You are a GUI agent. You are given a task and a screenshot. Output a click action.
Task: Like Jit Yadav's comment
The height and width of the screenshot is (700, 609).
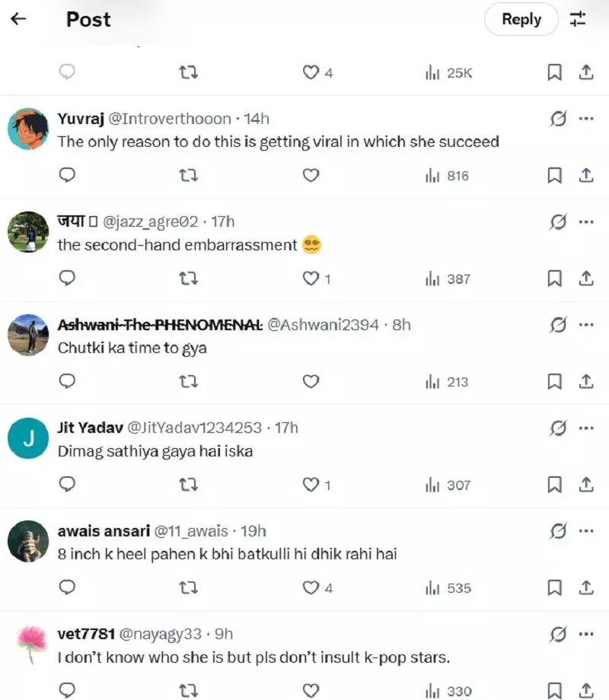311,485
